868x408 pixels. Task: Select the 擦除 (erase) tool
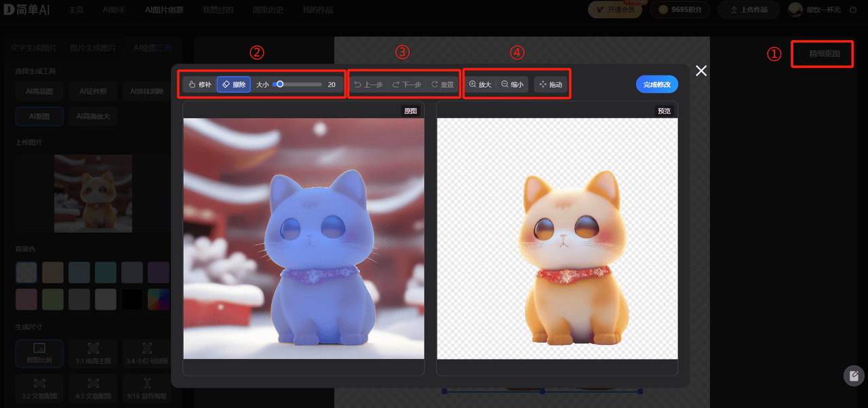pos(233,85)
